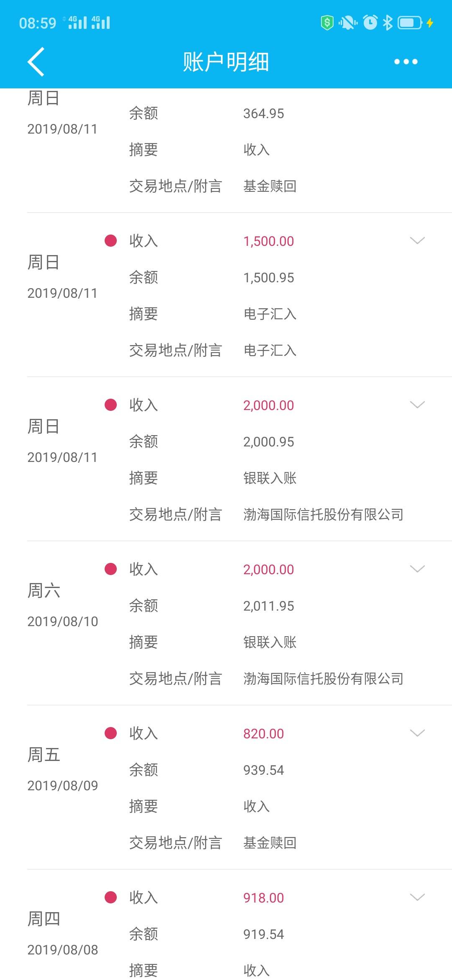Open the 2,000.00 amount on 2019/08/11
The width and height of the screenshot is (452, 980).
[x=269, y=405]
